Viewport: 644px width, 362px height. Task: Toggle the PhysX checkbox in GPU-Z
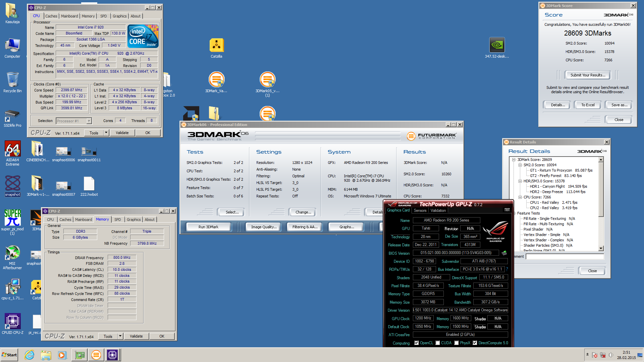(x=456, y=343)
